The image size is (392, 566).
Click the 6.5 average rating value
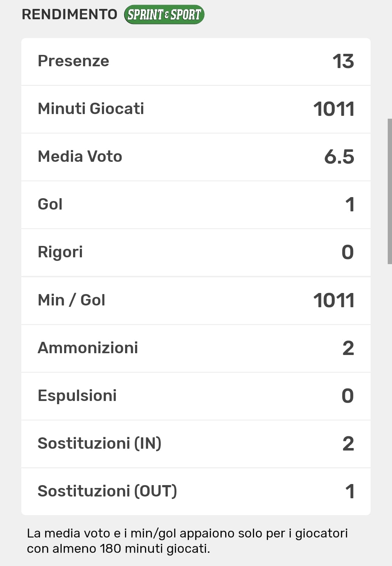(339, 157)
